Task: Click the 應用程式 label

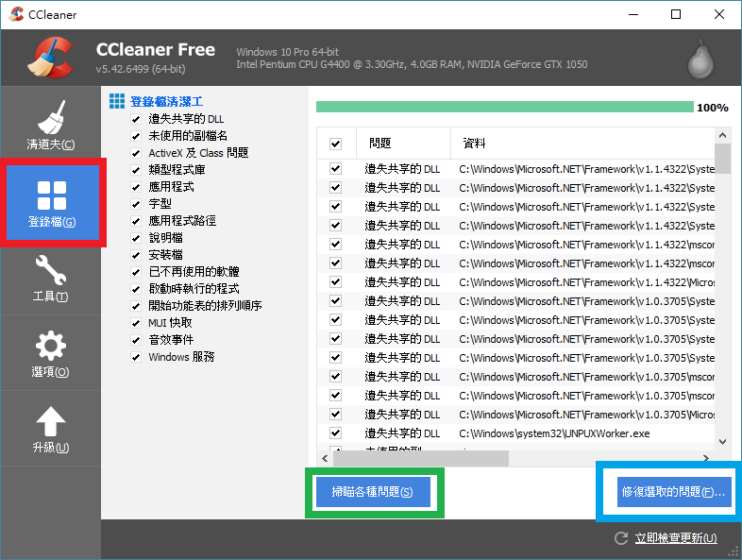Action: click(171, 187)
